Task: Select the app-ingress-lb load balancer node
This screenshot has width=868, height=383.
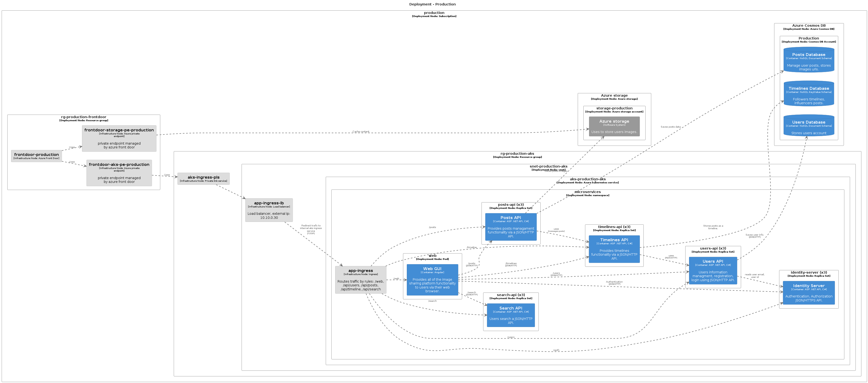Action: coord(269,210)
